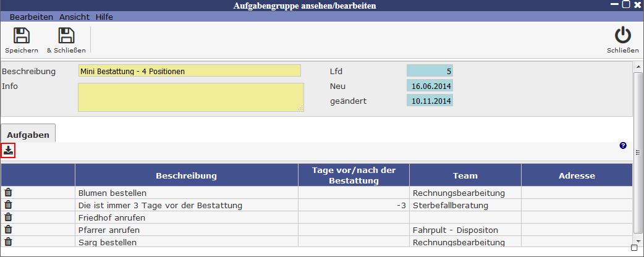Open the Bearbeiten menu

coord(32,17)
